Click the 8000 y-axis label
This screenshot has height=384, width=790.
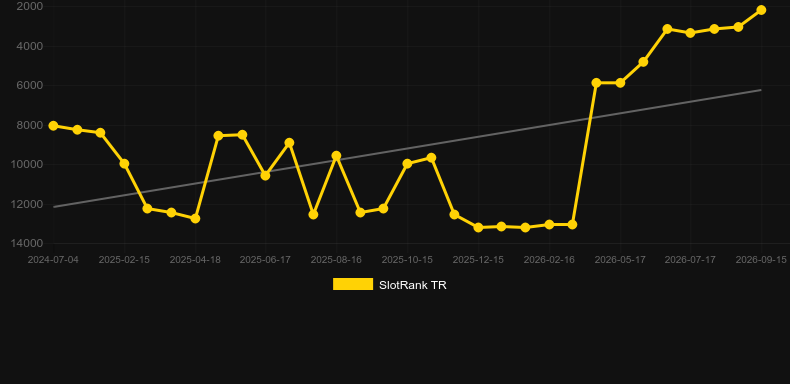pyautogui.click(x=30, y=125)
